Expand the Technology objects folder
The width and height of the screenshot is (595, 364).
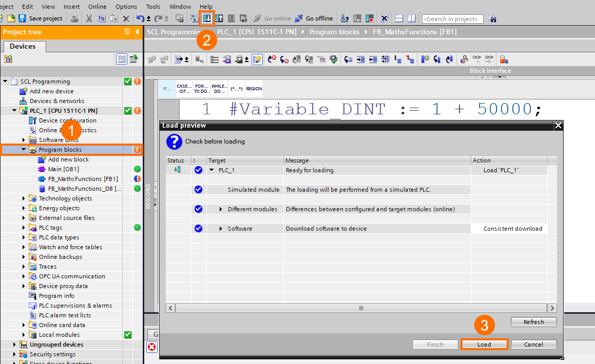tap(24, 198)
